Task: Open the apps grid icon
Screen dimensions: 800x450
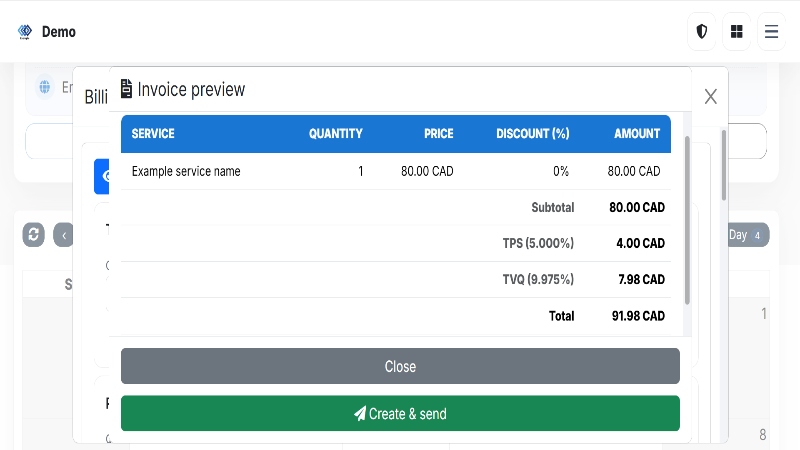Action: click(737, 32)
